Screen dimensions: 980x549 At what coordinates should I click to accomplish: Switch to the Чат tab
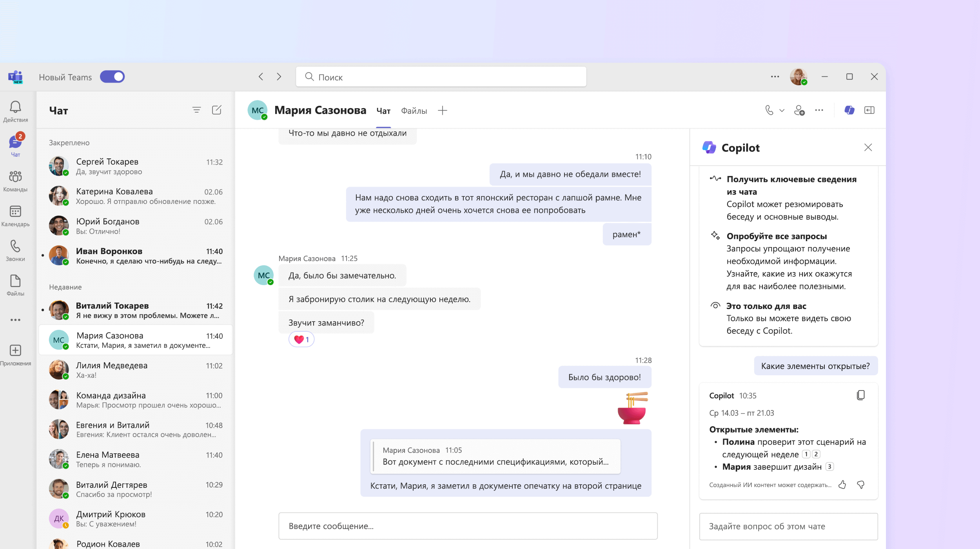(383, 111)
